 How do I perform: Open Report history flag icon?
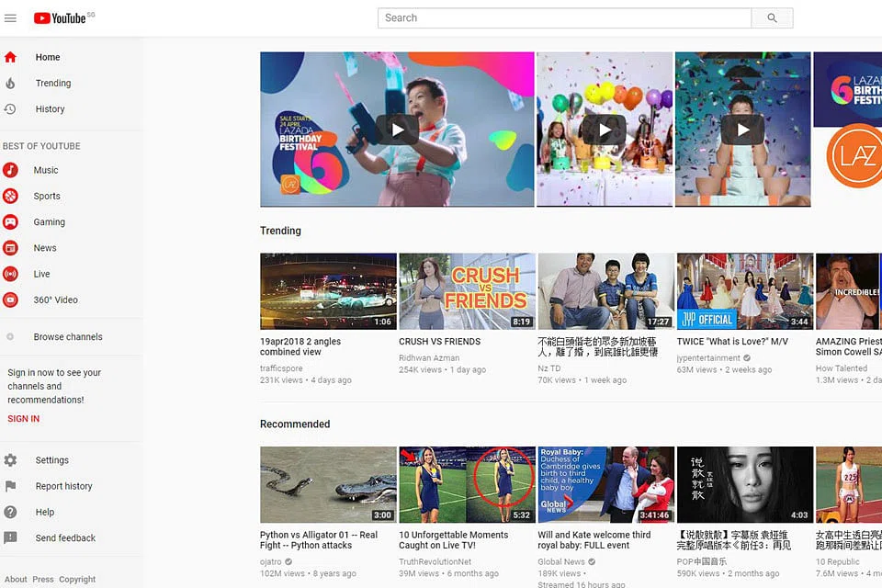click(x=10, y=486)
